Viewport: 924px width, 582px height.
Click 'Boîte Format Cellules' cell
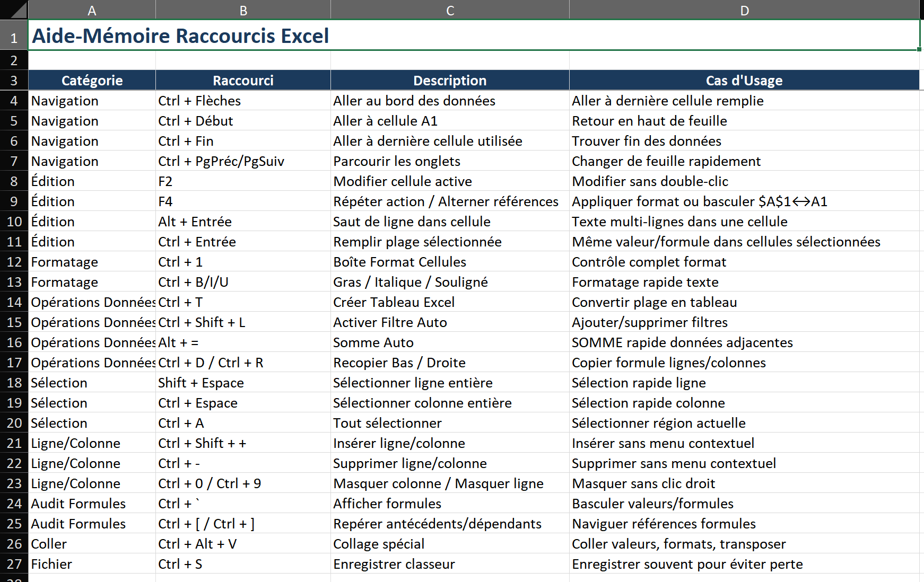450,262
